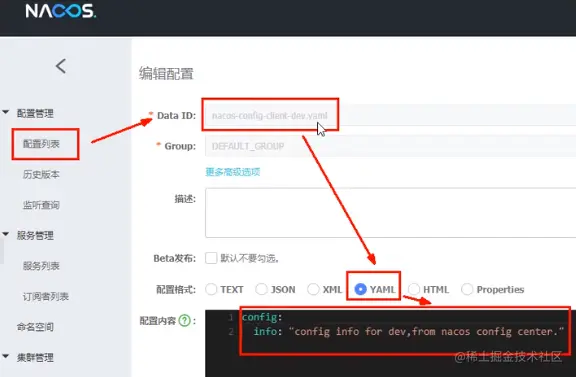Open 配置列表 in the sidebar
576x377 pixels.
(x=41, y=144)
